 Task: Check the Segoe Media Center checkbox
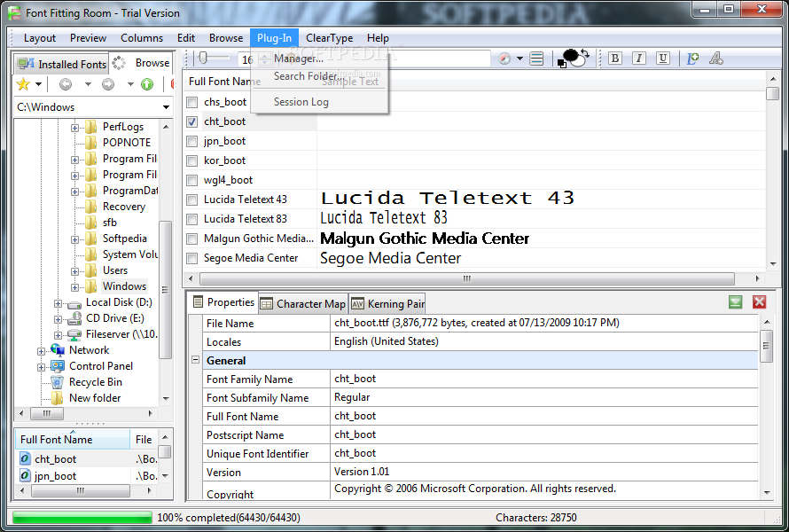[191, 259]
